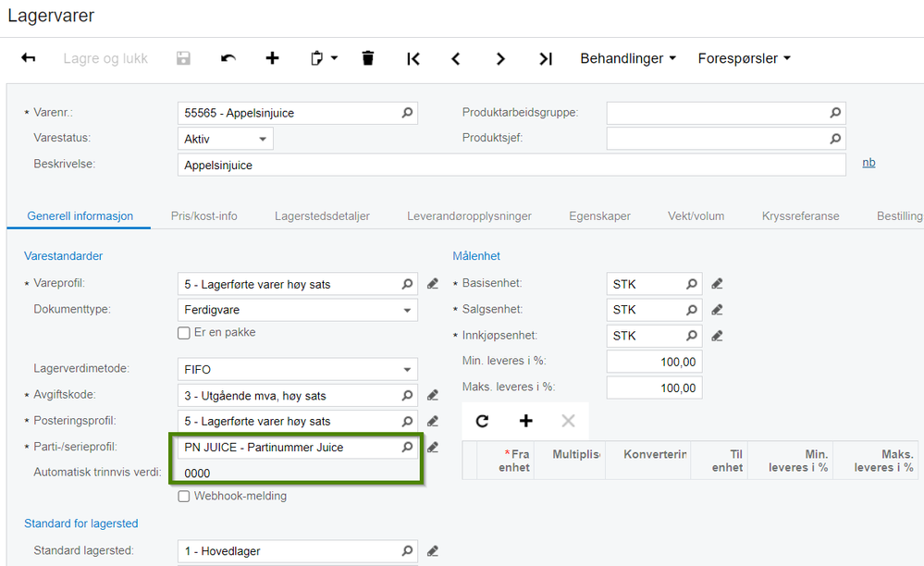Delete item with trash can icon
Viewport: 924px width, 566px height.
coord(368,58)
